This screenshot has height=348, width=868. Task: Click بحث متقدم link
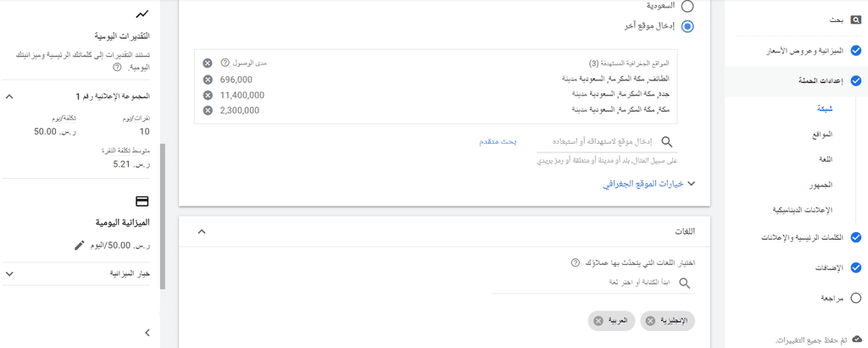click(498, 141)
